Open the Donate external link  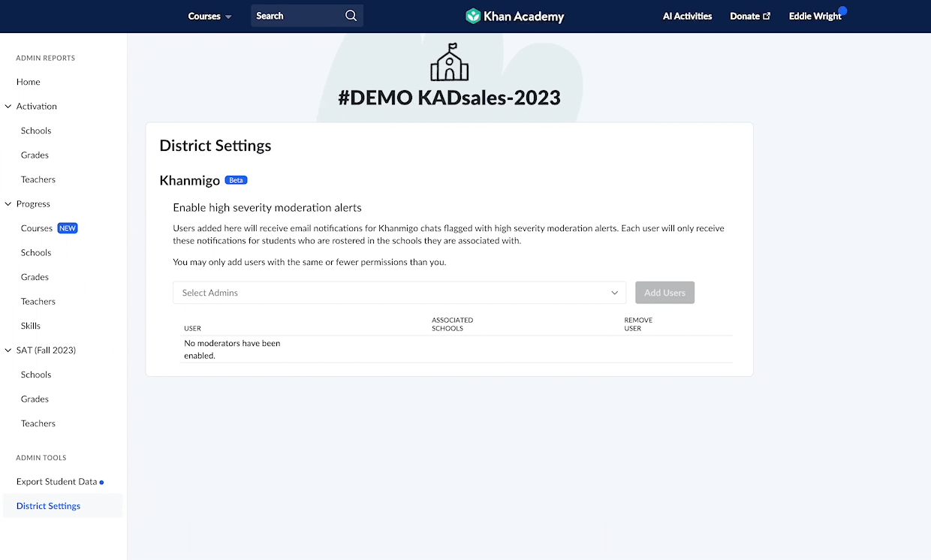[x=749, y=16]
